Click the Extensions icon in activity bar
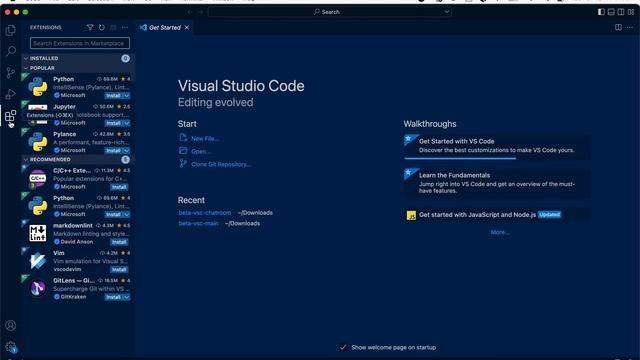This screenshot has width=640, height=360. pos(11,116)
